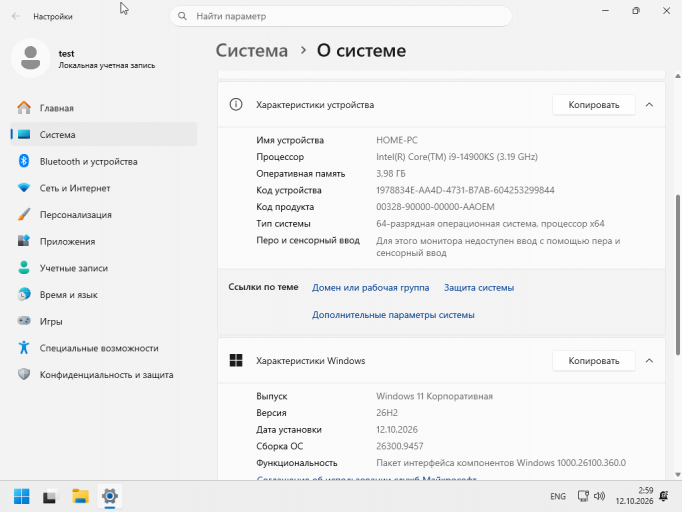Click the vertical scrollbar thumb
The image size is (682, 512).
point(677,275)
